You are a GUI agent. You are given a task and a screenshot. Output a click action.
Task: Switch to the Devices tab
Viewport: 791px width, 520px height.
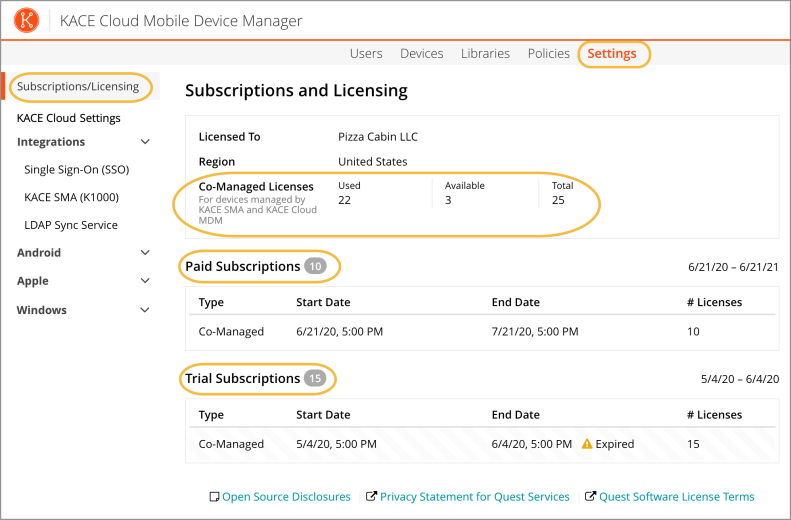[422, 53]
